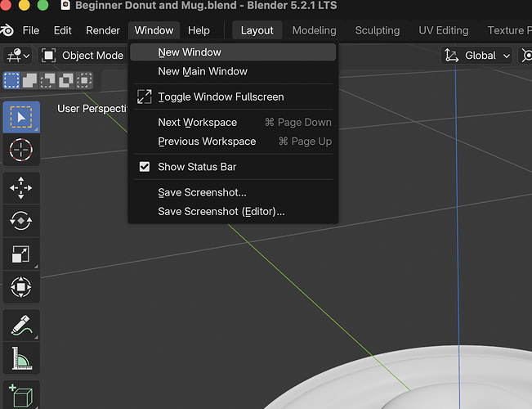Activate the Select Box tool
The height and width of the screenshot is (409, 532).
tap(21, 117)
